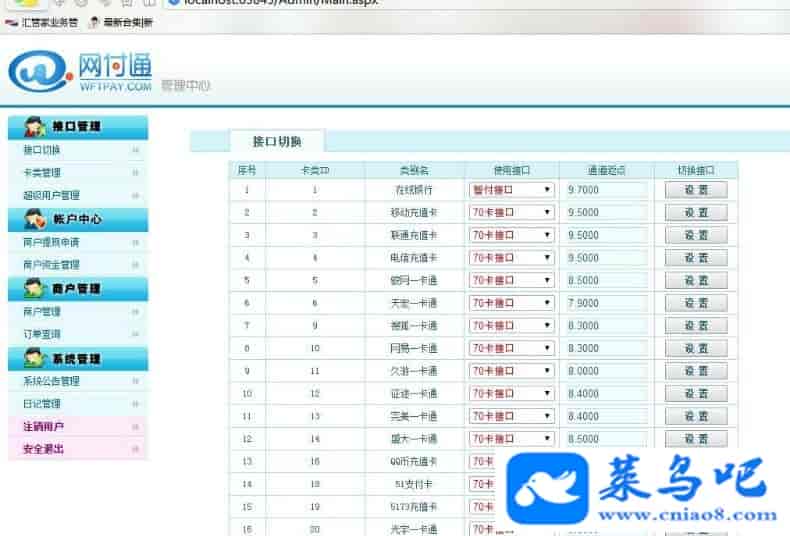Click the 9.7000 rate field for 在线银行
Viewport: 790px width, 536px height.
[x=606, y=190]
